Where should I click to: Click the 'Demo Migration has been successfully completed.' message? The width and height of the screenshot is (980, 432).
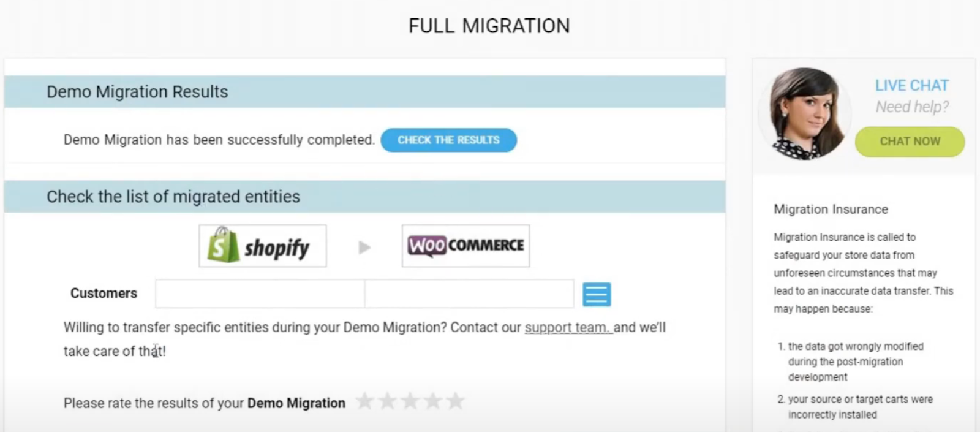(x=219, y=140)
